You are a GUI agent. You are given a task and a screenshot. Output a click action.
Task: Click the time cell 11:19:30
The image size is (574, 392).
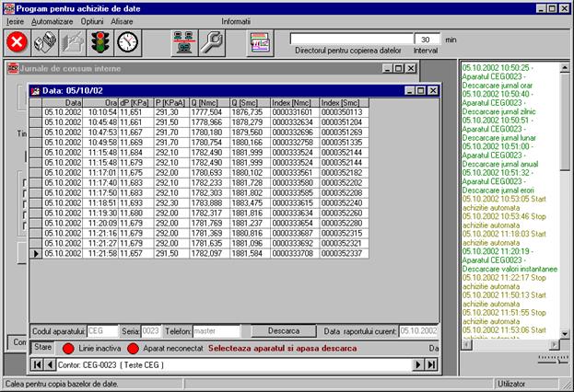pyautogui.click(x=100, y=213)
